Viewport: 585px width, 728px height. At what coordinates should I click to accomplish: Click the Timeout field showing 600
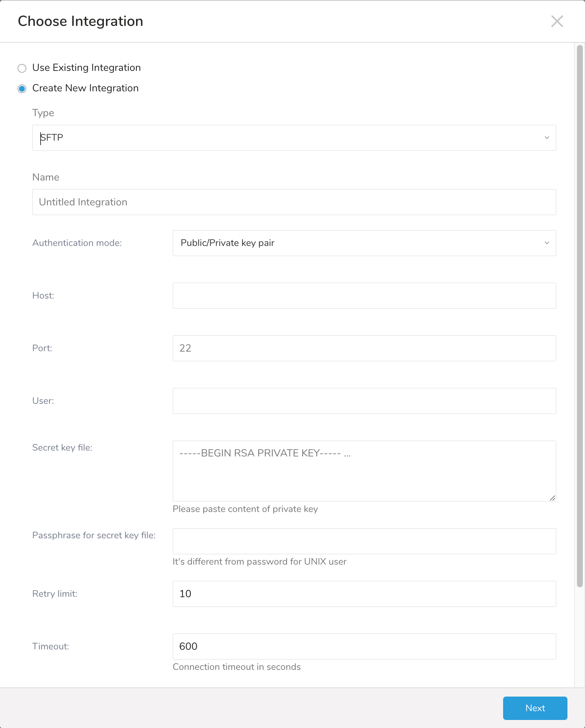coord(364,647)
